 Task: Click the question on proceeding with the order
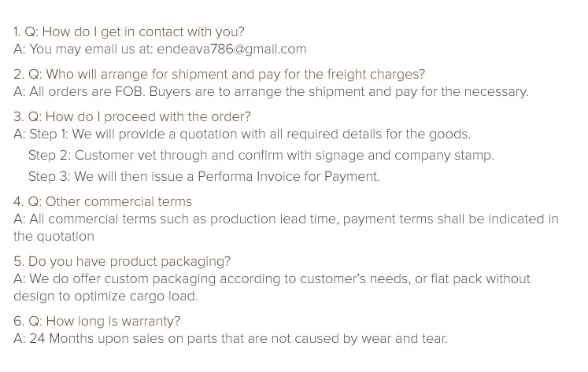[x=132, y=116]
